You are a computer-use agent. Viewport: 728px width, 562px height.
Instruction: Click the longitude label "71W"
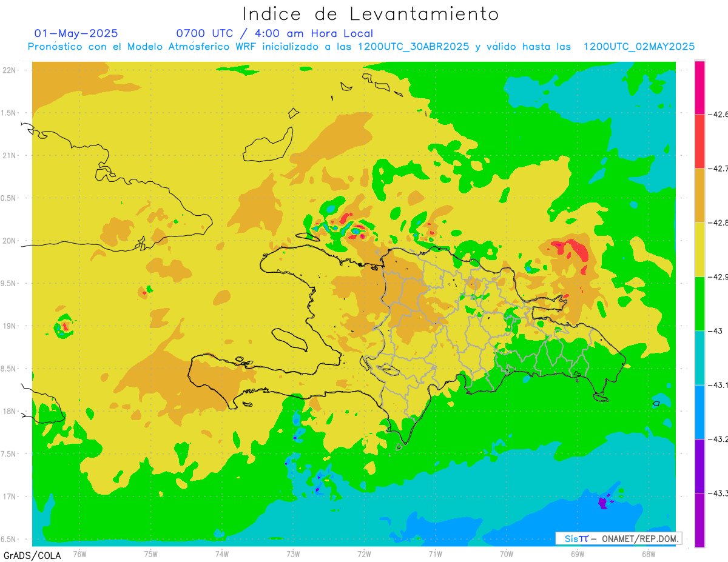pyautogui.click(x=435, y=554)
